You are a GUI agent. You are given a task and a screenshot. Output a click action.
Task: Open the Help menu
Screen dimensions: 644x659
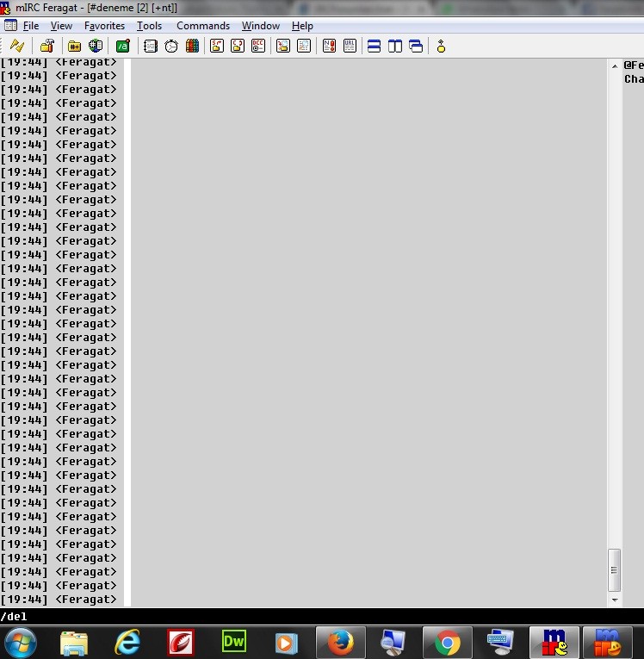[x=302, y=26]
